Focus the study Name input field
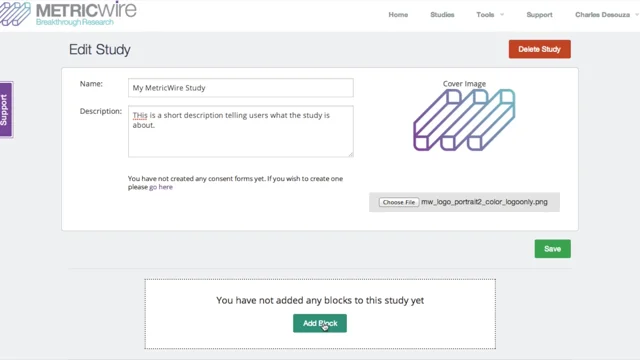 241,88
